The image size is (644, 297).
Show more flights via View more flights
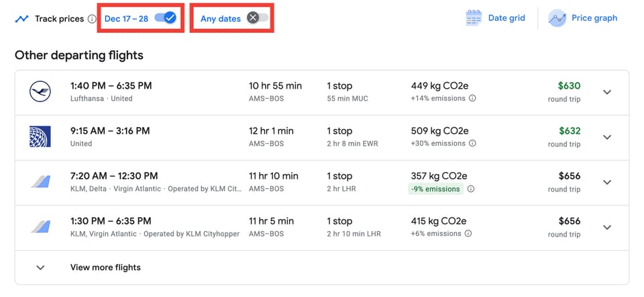(x=105, y=267)
